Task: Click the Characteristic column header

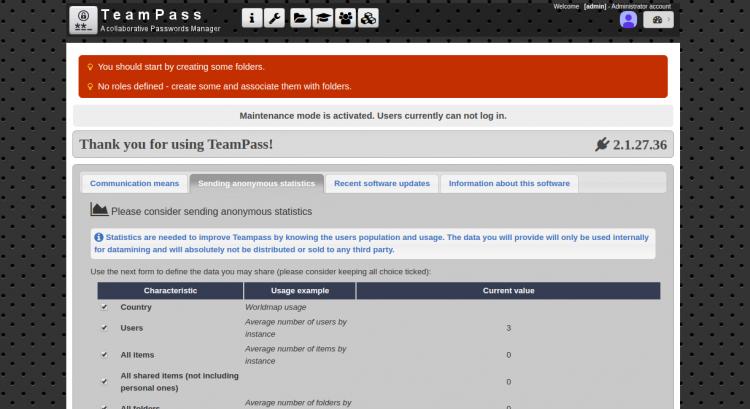Action: (x=170, y=291)
